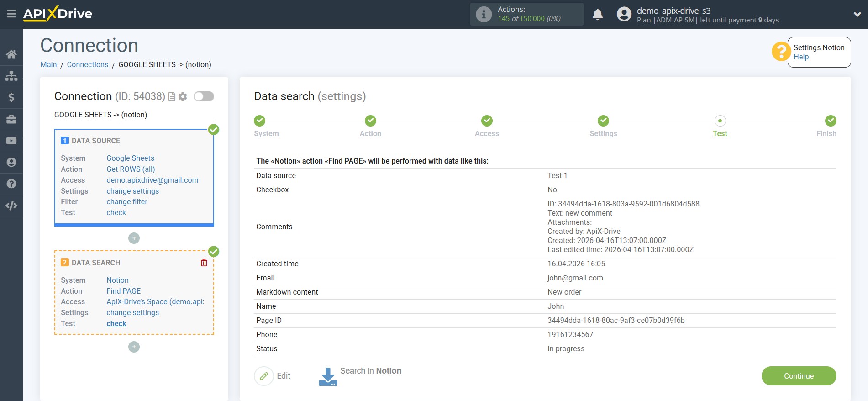Click the copy connection document icon
Image resolution: width=868 pixels, height=401 pixels.
click(x=172, y=97)
